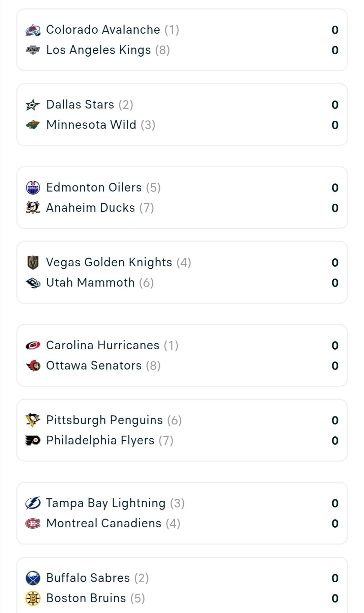Click the Utah Mammoth logo
364x613 pixels.
coord(33,283)
